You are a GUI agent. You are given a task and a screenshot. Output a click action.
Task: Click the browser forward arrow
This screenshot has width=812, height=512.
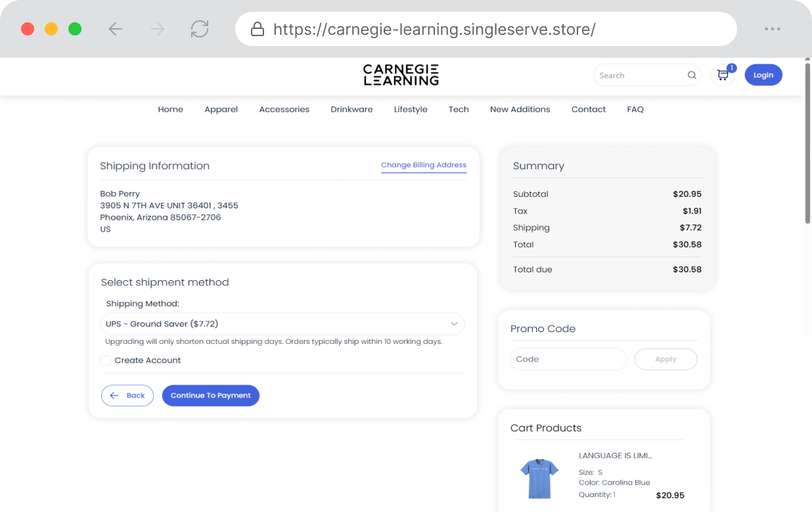158,29
